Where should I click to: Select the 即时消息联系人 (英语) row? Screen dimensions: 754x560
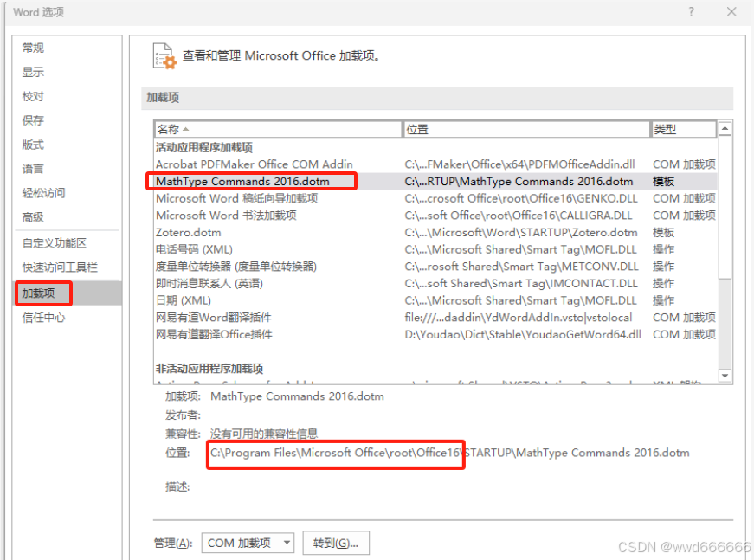pyautogui.click(x=435, y=284)
